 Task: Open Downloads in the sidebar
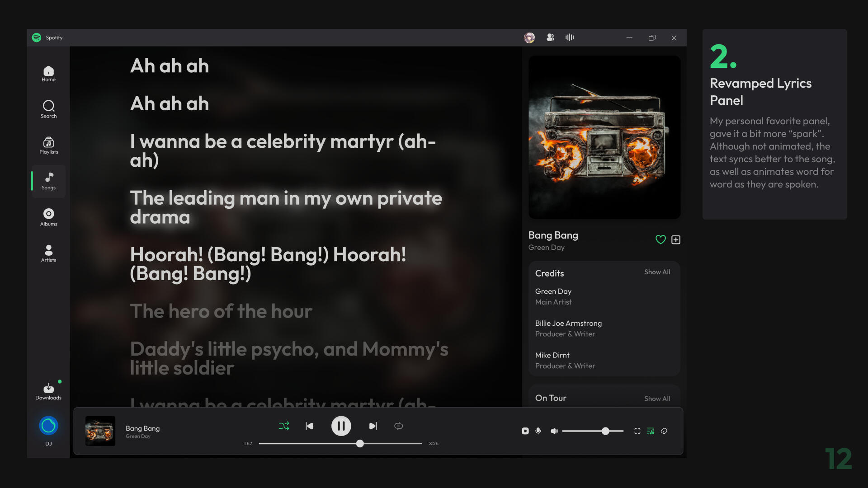[48, 391]
